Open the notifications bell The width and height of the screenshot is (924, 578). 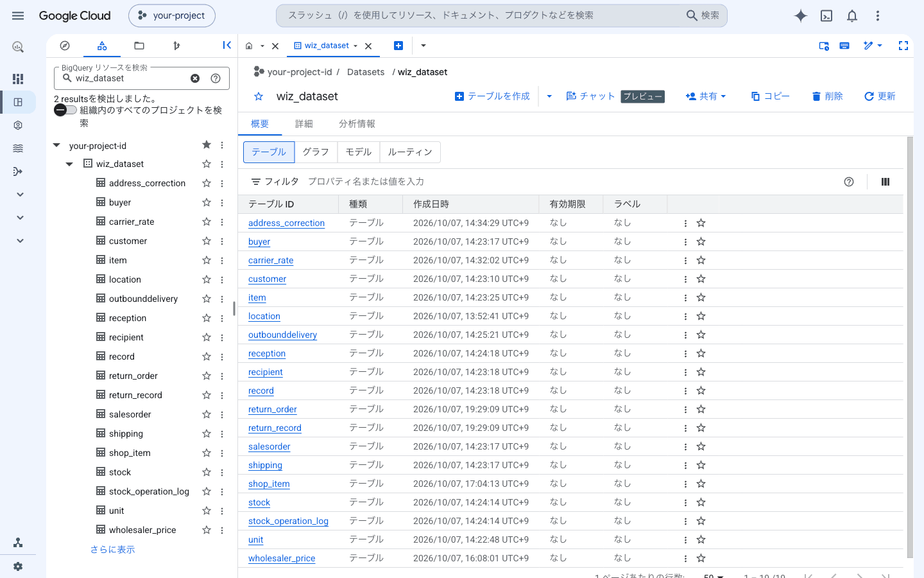coord(852,15)
